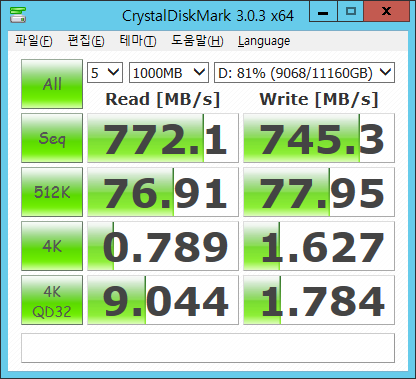Start the 512K benchmark test
This screenshot has height=379, width=416.
[52, 192]
